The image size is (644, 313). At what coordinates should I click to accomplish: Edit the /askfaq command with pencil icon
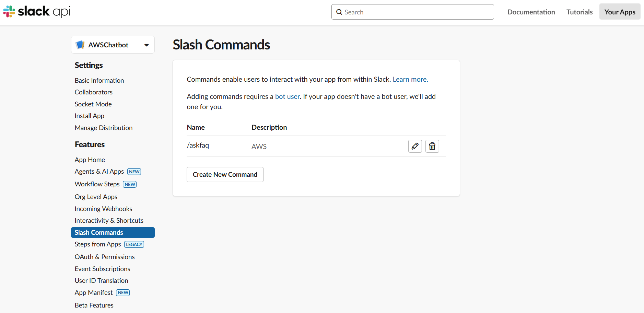point(415,146)
